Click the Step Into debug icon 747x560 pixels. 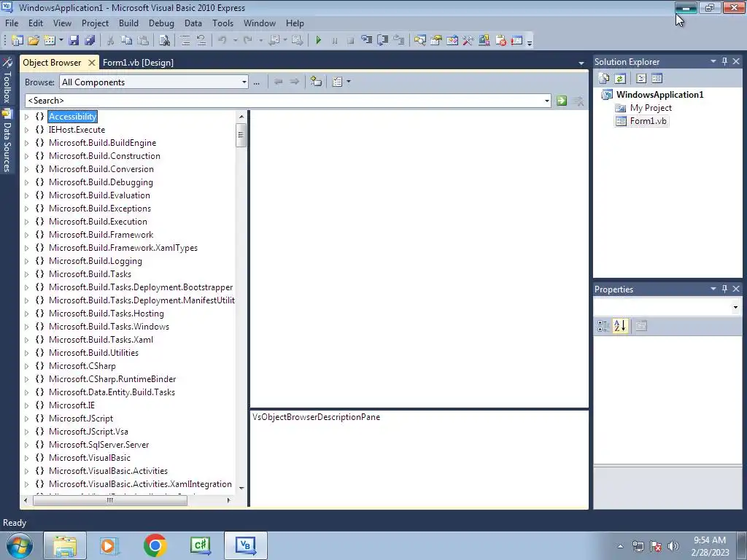click(x=366, y=41)
